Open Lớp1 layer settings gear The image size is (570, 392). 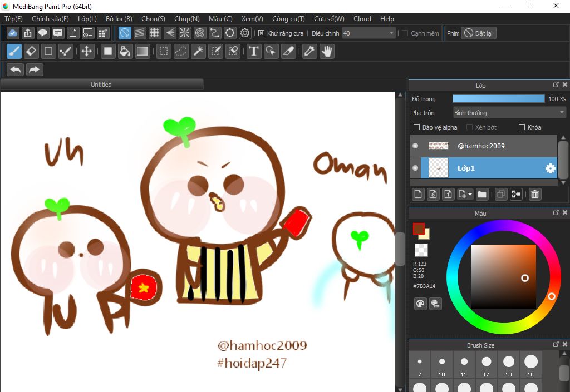click(x=551, y=168)
